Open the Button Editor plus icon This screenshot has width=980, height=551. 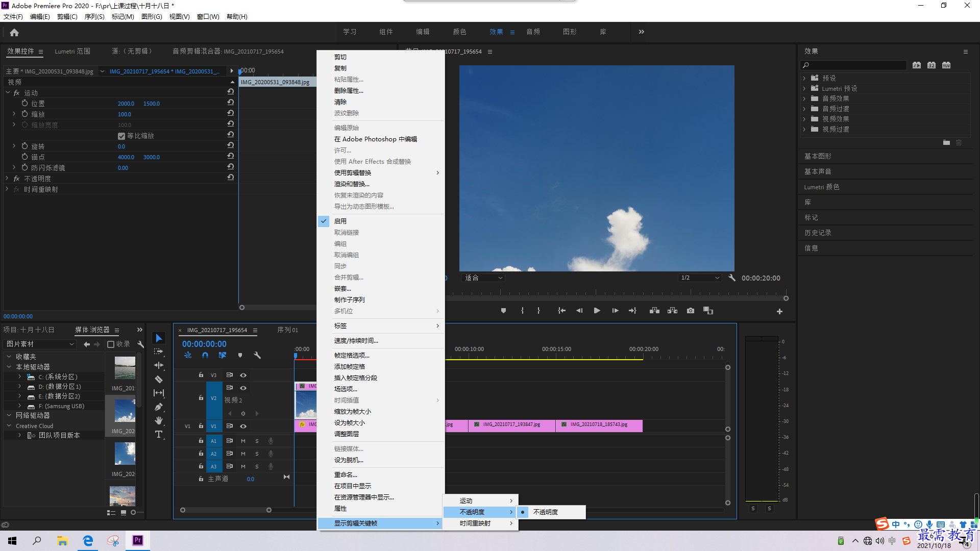coord(779,311)
